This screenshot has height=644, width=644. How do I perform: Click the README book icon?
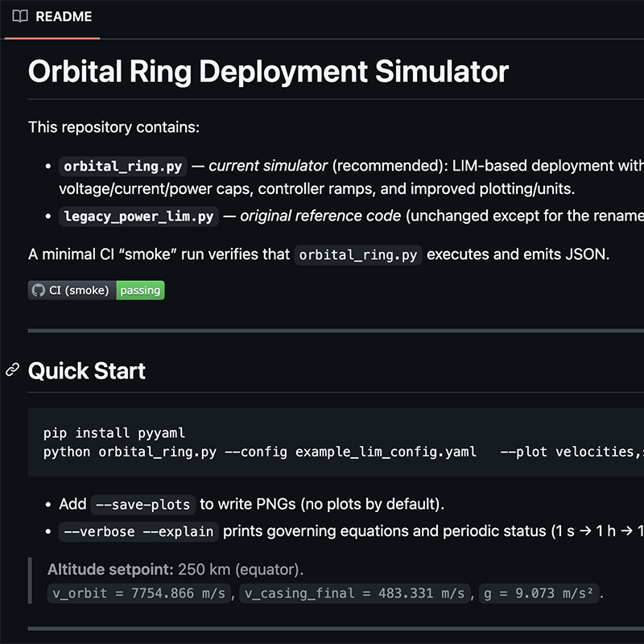[x=21, y=16]
